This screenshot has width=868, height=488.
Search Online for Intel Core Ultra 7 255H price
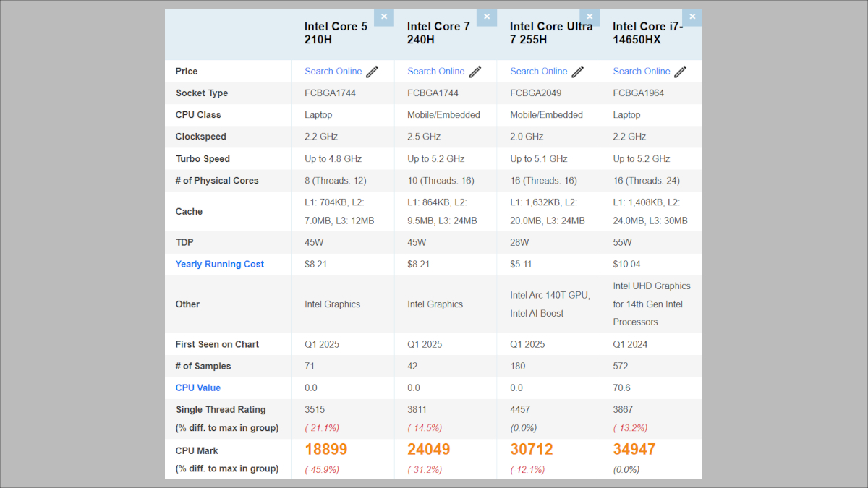[538, 71]
